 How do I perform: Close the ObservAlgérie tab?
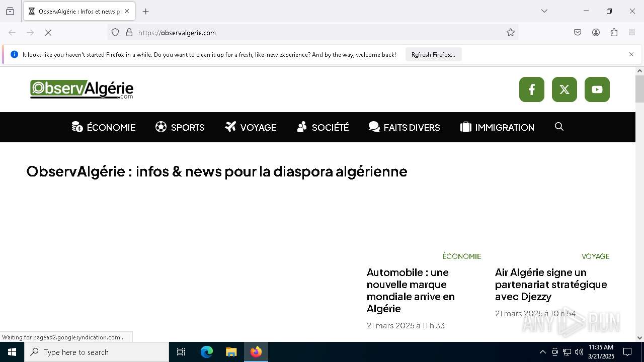click(x=127, y=11)
